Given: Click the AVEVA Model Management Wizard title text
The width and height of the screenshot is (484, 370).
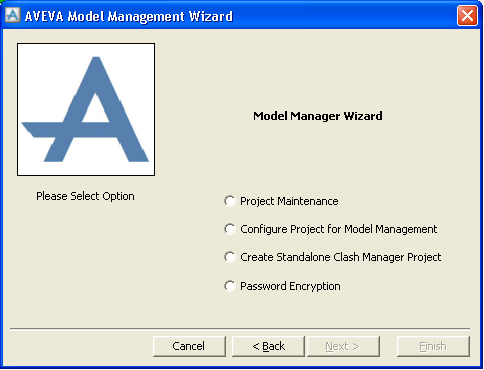Looking at the screenshot, I should pyautogui.click(x=129, y=16).
